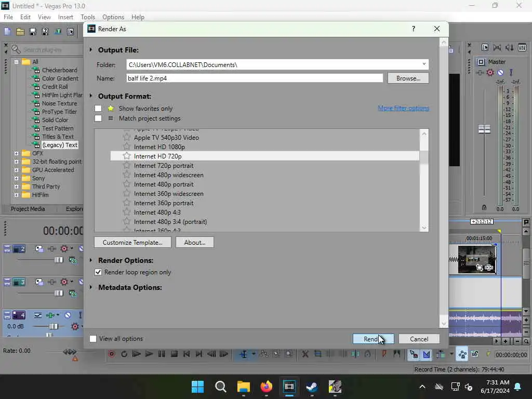Viewport: 532px width, 399px height.
Task: Click the red Track FX gear on audio track 4
Action: coord(75,326)
